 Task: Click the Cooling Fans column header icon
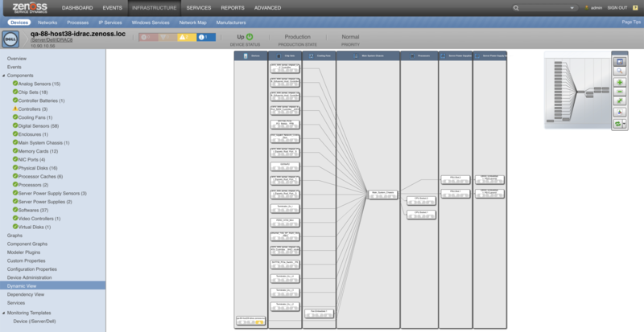pyautogui.click(x=312, y=55)
